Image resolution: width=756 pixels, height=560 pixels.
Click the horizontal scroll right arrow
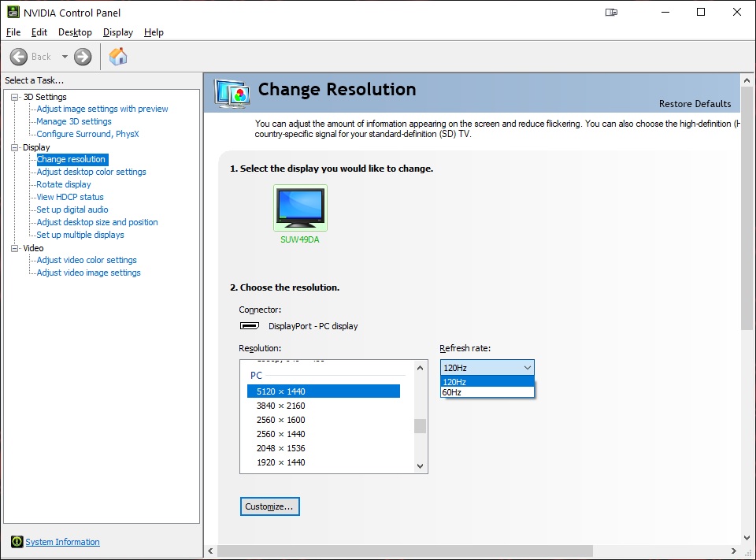[734, 551]
